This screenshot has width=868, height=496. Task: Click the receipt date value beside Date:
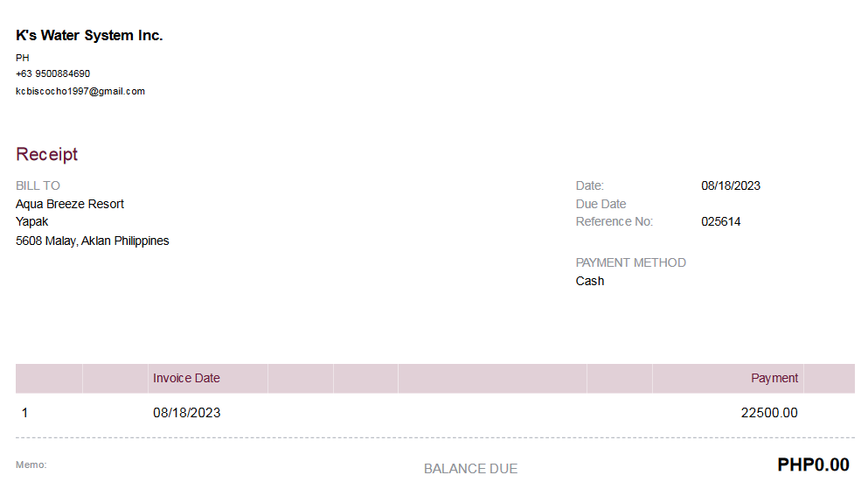pyautogui.click(x=731, y=185)
